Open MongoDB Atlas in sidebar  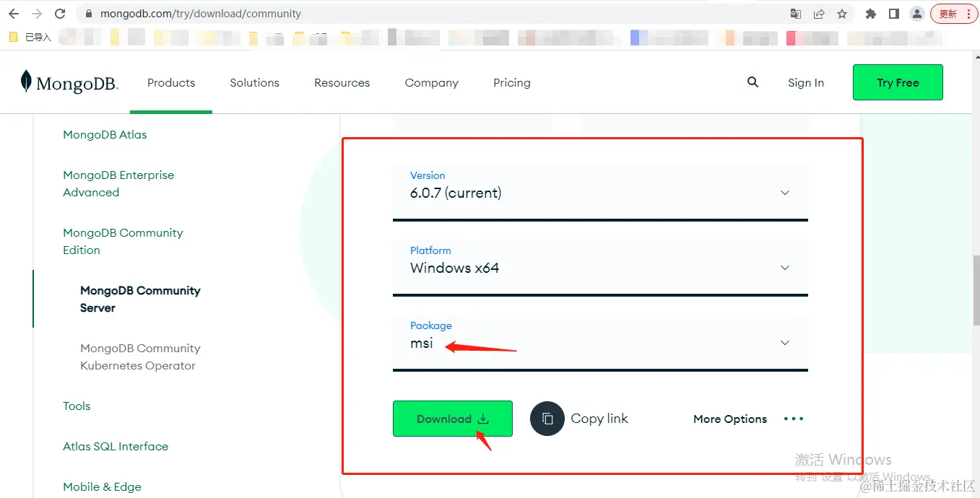click(x=105, y=134)
